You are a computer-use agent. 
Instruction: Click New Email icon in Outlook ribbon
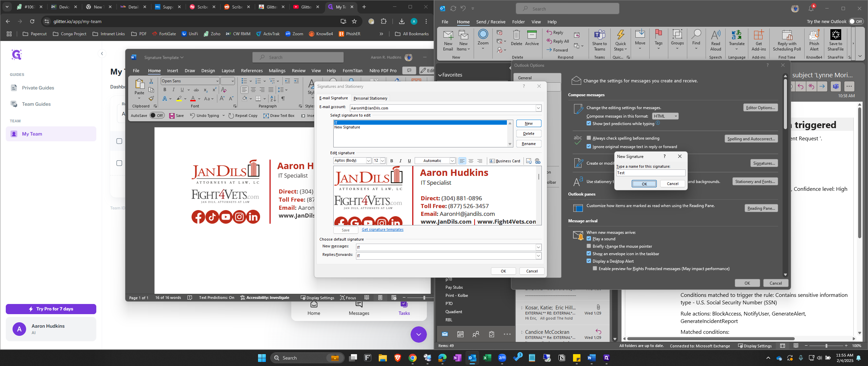pyautogui.click(x=448, y=40)
